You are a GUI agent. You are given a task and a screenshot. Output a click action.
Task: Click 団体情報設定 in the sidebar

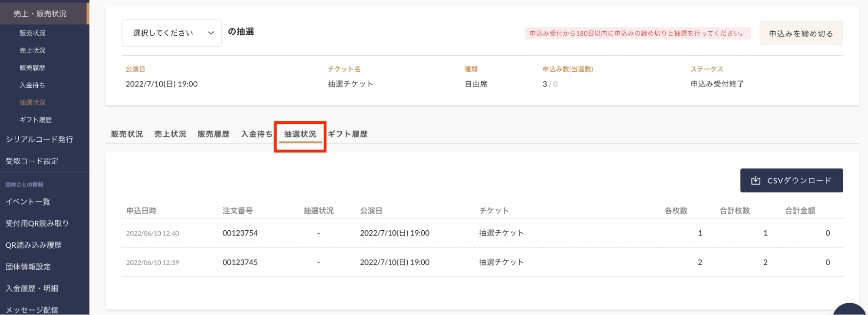point(28,267)
